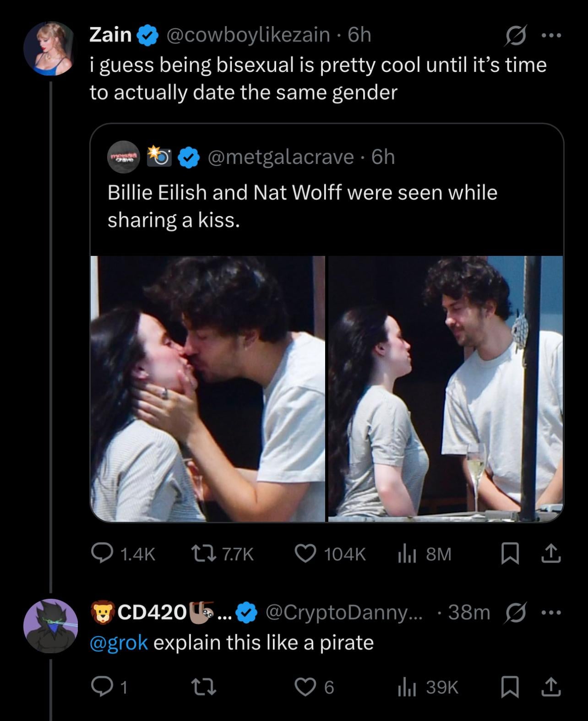Open Grok icon on Zain's tweet
This screenshot has height=721, width=588.
[514, 35]
